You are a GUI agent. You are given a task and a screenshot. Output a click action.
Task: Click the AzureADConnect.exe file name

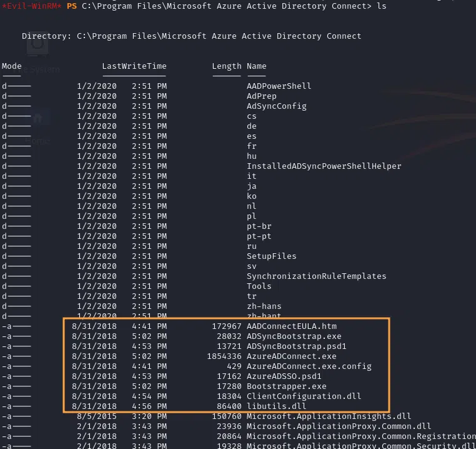click(292, 356)
